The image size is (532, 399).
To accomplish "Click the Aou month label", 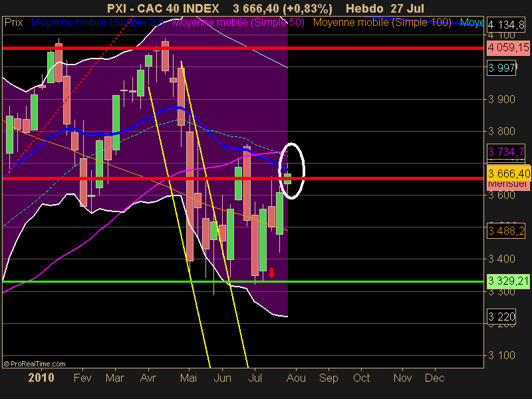I will pos(296,378).
